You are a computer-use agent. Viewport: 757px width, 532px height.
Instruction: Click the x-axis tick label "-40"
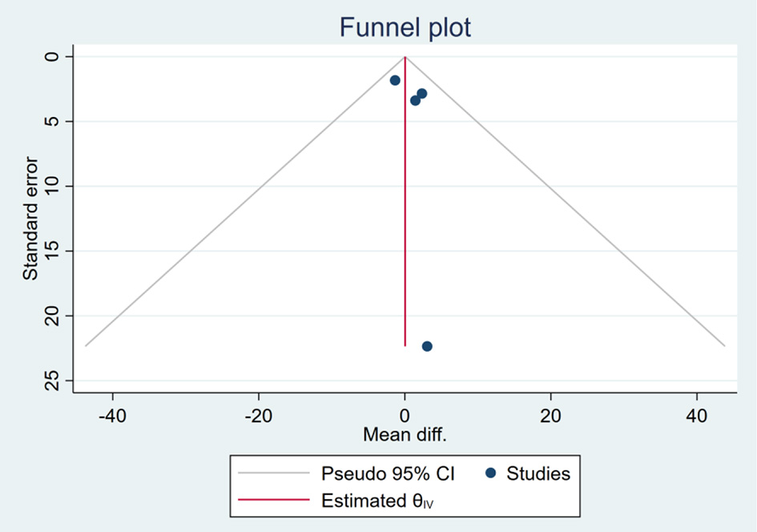(111, 416)
